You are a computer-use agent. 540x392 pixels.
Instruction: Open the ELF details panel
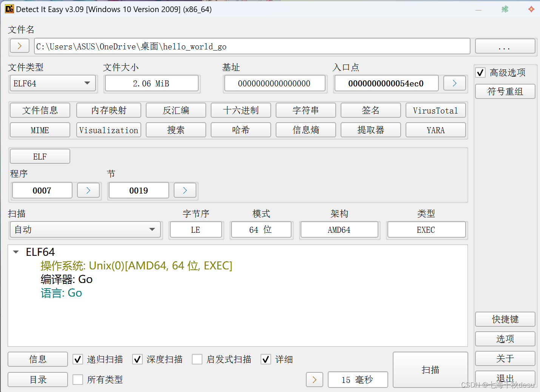click(x=40, y=156)
